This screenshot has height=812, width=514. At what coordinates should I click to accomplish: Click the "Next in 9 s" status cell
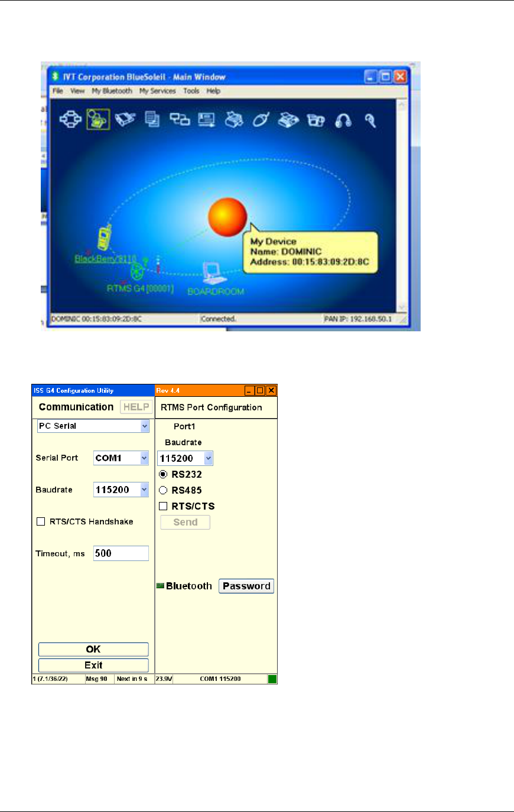click(134, 679)
